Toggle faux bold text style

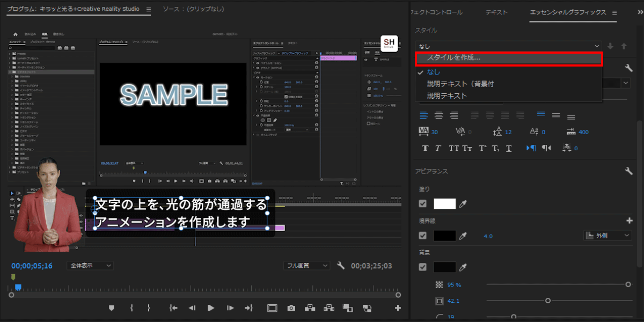click(x=426, y=148)
